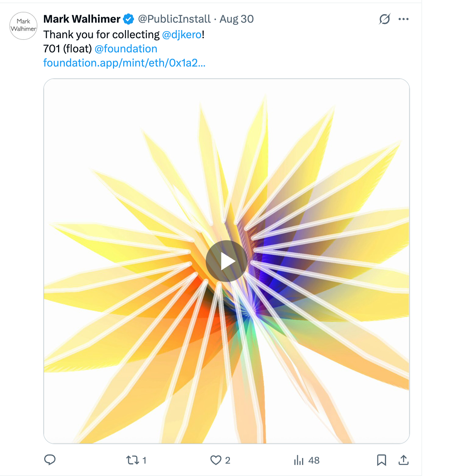
Task: Open Mark Walhimer's profile avatar
Action: (x=23, y=26)
